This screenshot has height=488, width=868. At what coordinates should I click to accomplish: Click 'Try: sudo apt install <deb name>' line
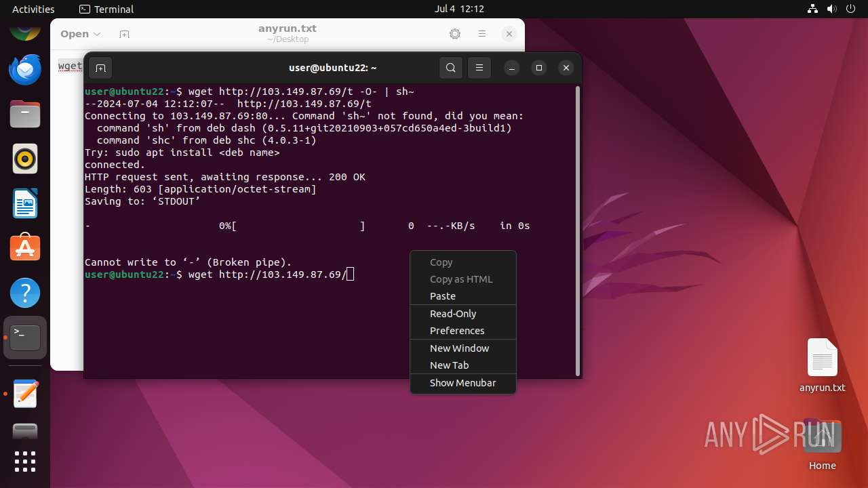pos(182,152)
